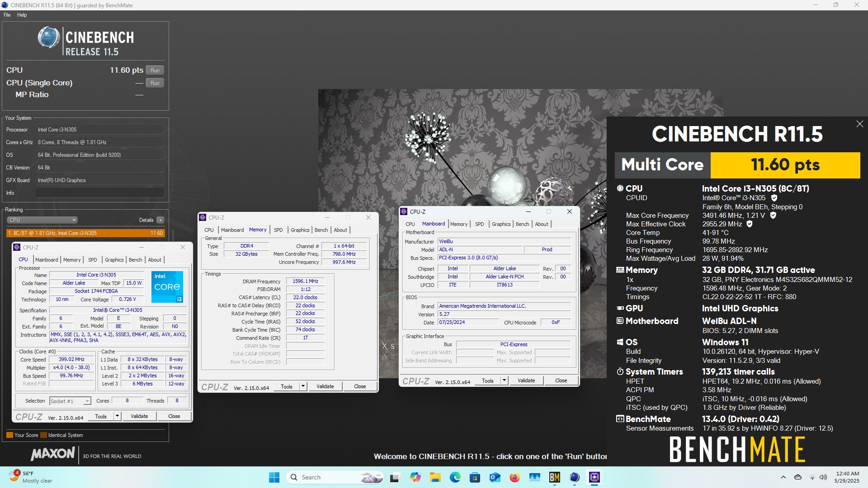Open Mainboard tab in middle CPU-Z window
868x488 pixels.
coord(232,230)
